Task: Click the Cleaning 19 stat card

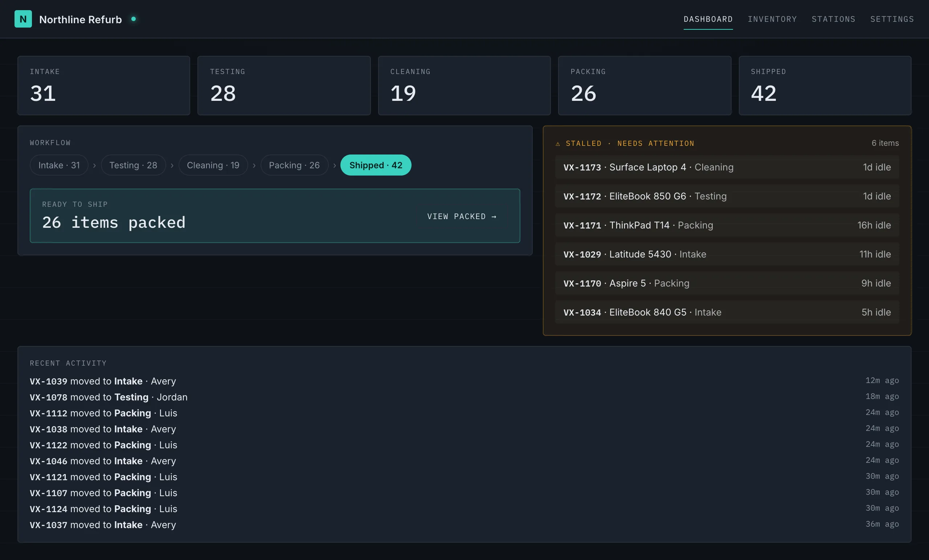Action: pos(464,86)
